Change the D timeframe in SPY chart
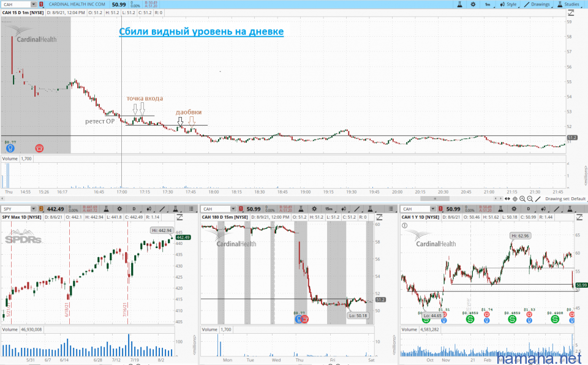This screenshot has width=588, height=365. pos(134,209)
